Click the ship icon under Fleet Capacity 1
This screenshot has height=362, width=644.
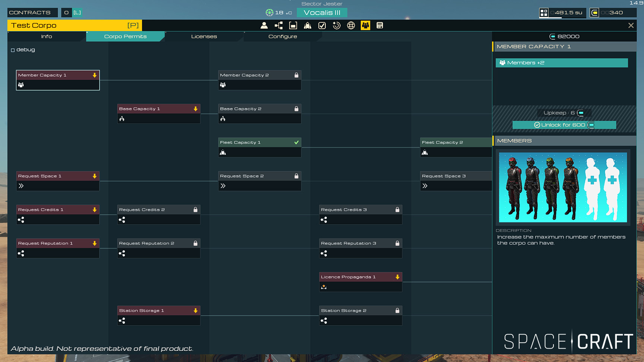[223, 152]
